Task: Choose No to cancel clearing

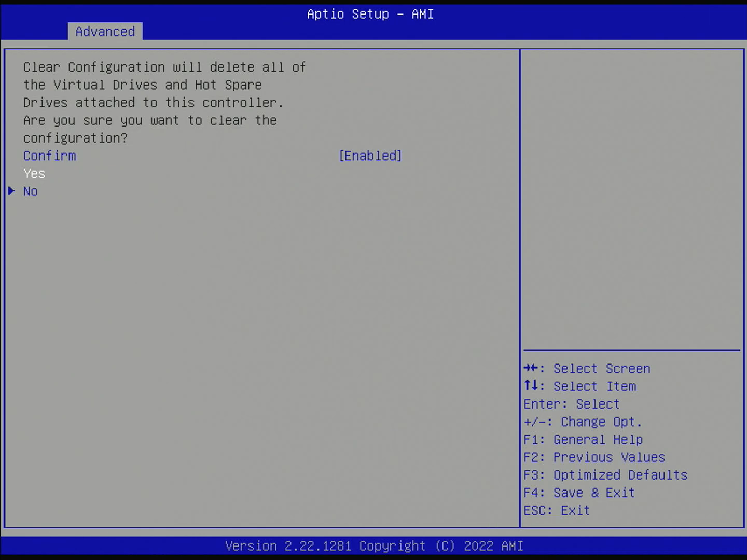Action: pyautogui.click(x=31, y=191)
